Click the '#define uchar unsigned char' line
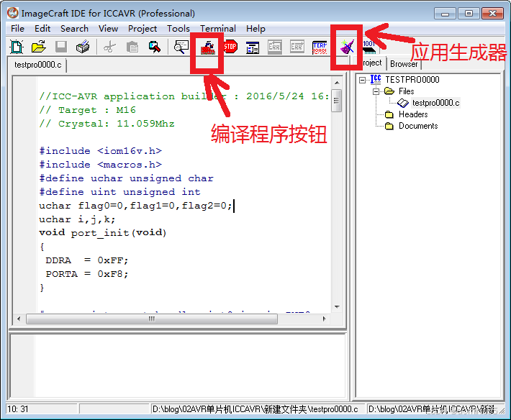The image size is (511, 420). click(x=127, y=178)
